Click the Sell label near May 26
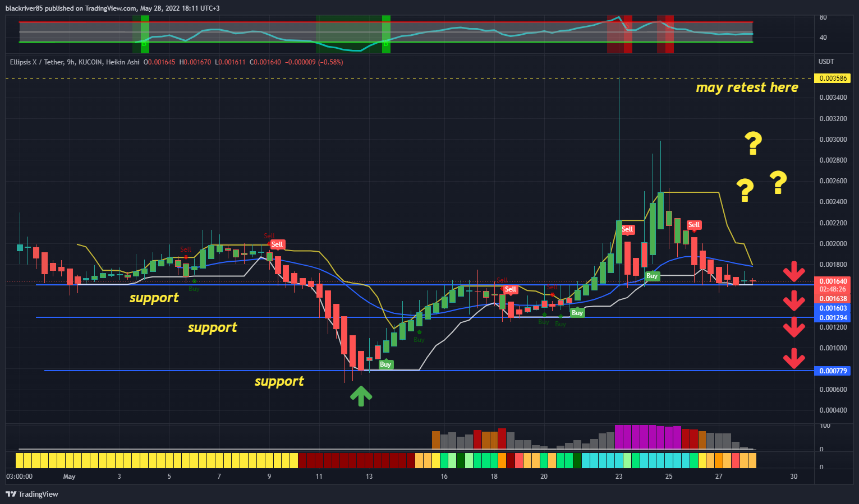859x504 pixels. point(694,225)
